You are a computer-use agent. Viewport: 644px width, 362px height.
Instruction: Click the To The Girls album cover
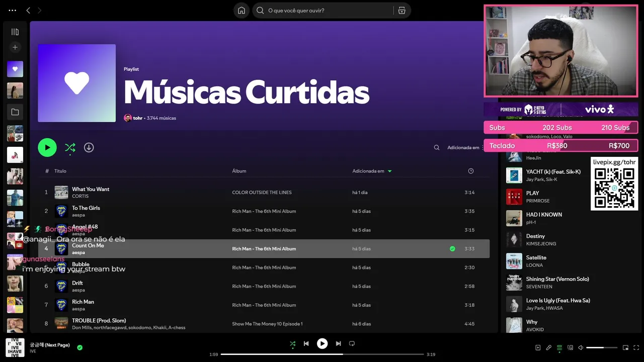[61, 211]
